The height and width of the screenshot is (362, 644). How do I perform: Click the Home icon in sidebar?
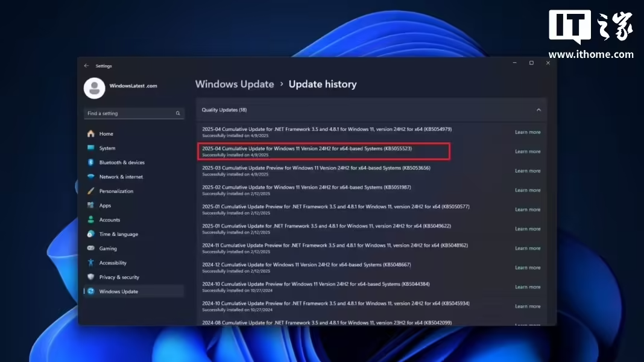(x=90, y=134)
